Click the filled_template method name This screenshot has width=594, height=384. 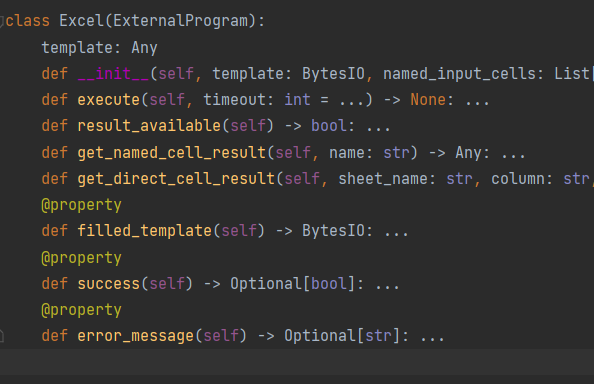click(x=145, y=231)
